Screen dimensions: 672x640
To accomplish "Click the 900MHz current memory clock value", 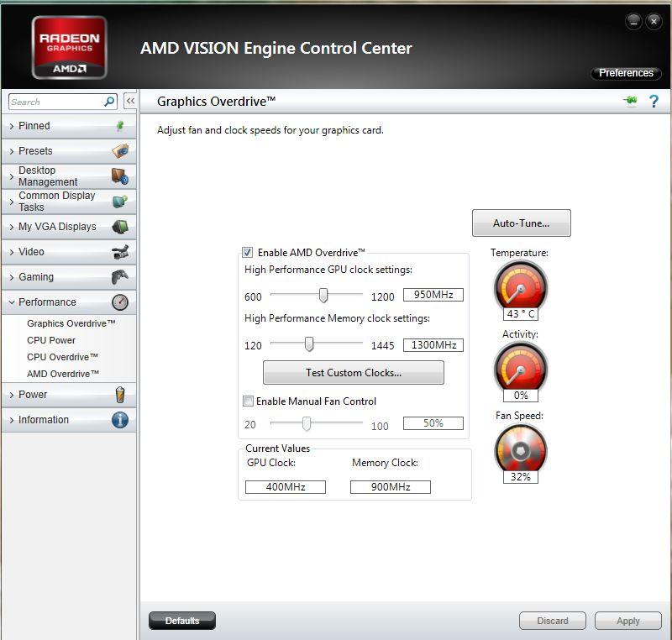I will tap(391, 487).
